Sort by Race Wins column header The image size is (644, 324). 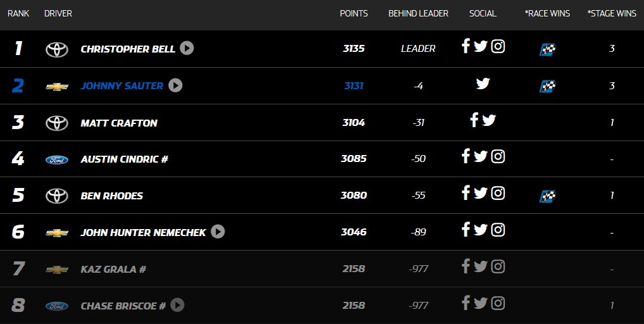[547, 13]
